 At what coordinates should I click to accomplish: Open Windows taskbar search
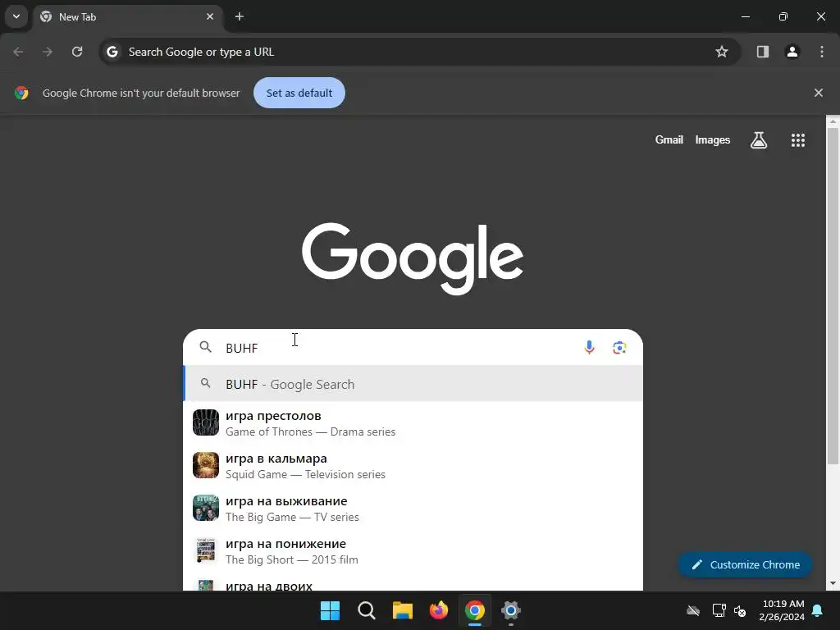[x=367, y=610]
